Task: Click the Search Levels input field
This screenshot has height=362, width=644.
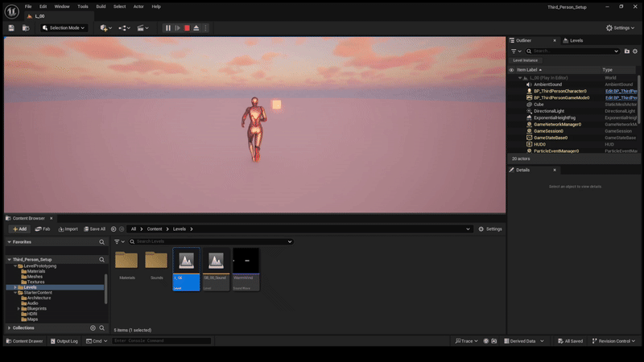Action: click(211, 242)
